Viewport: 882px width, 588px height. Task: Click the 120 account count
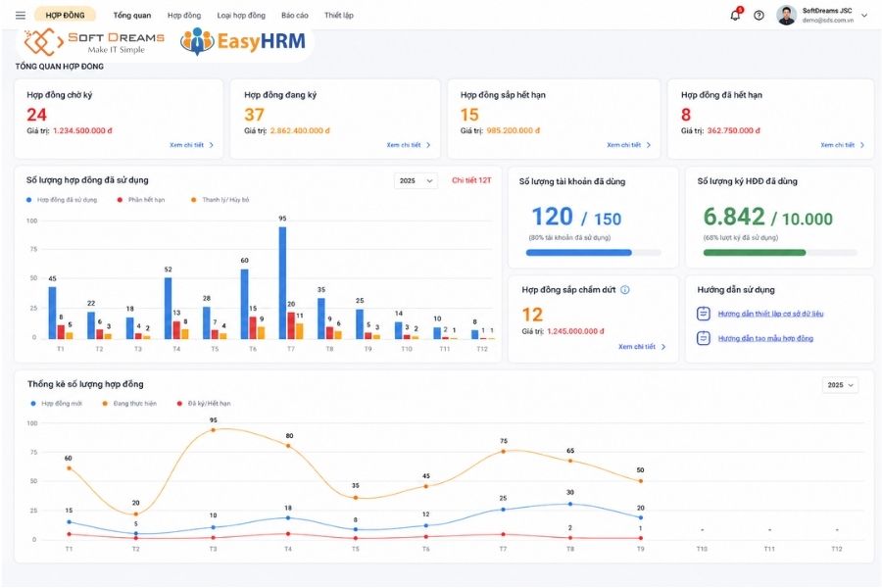click(553, 217)
